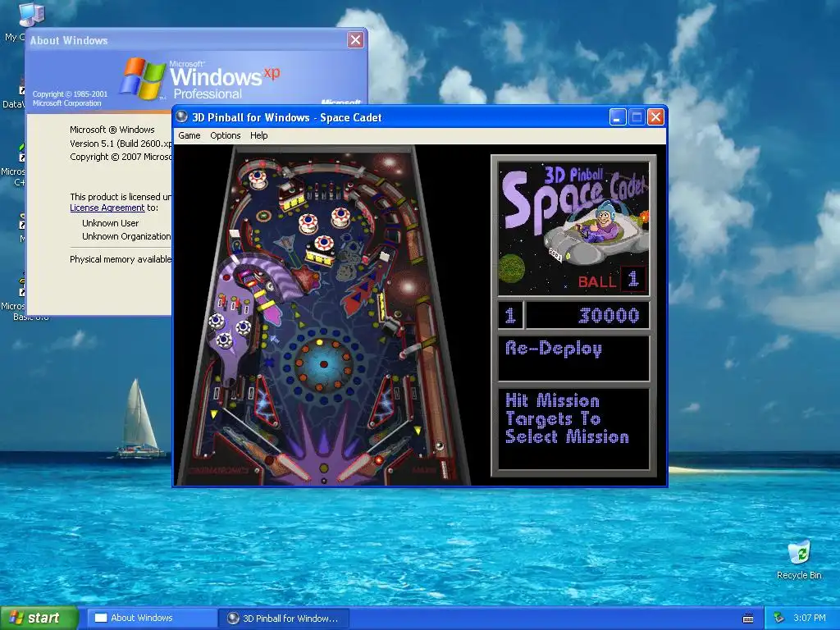The height and width of the screenshot is (630, 840).
Task: Click the Space Cadet logo image
Action: click(573, 230)
